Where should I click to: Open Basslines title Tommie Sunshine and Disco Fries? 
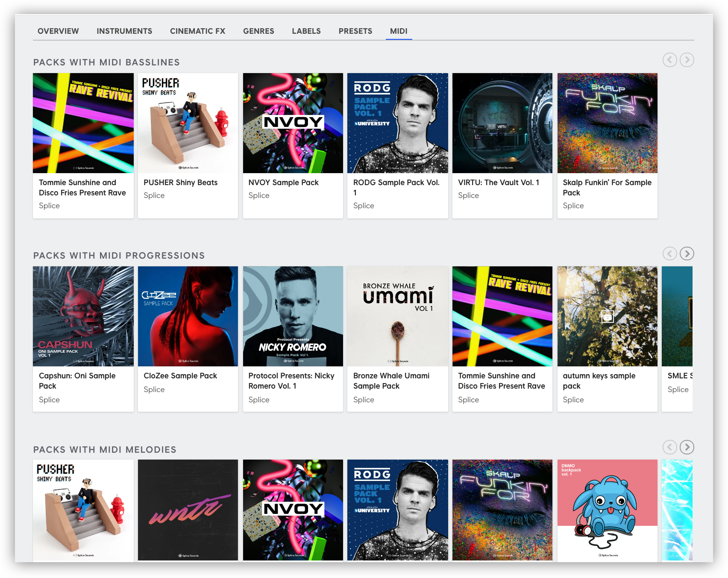(82, 188)
